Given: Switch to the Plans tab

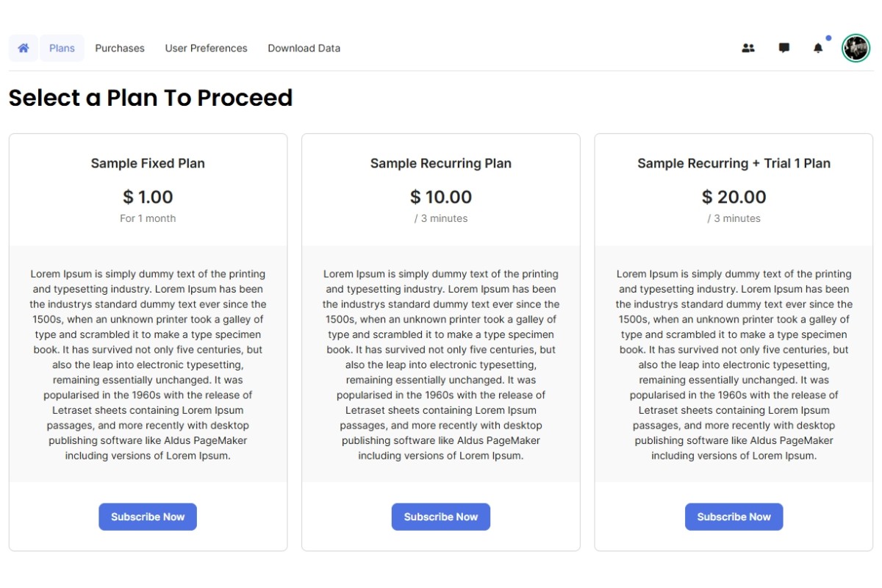Looking at the screenshot, I should (62, 48).
